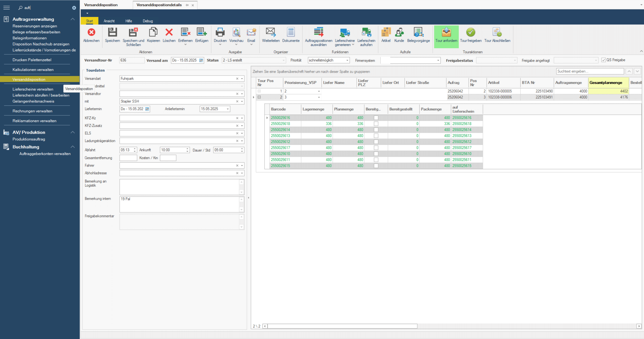This screenshot has width=644, height=339.
Task: Click Lieferschein aufrufen icon
Action: point(366,32)
